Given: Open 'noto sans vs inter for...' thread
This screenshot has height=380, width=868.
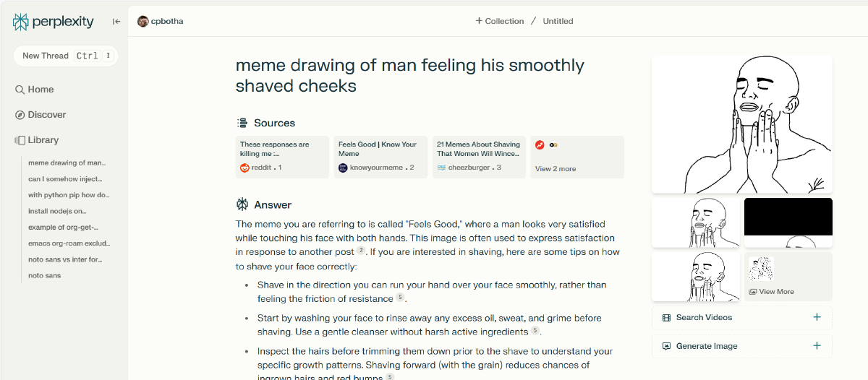Looking at the screenshot, I should (65, 259).
